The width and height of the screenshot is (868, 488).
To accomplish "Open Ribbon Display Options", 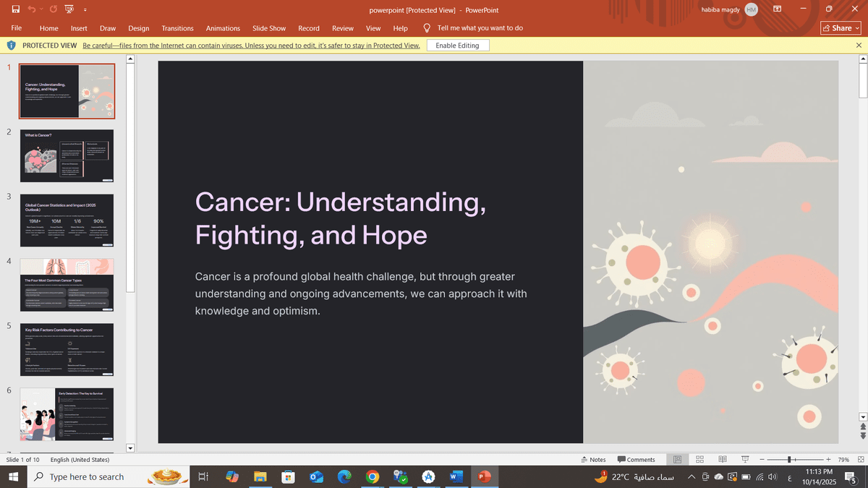I will click(778, 9).
